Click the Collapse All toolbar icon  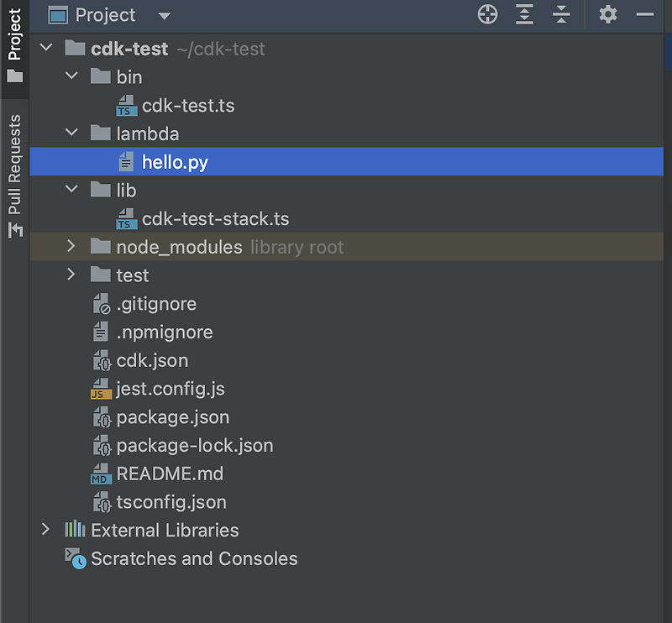[x=561, y=14]
